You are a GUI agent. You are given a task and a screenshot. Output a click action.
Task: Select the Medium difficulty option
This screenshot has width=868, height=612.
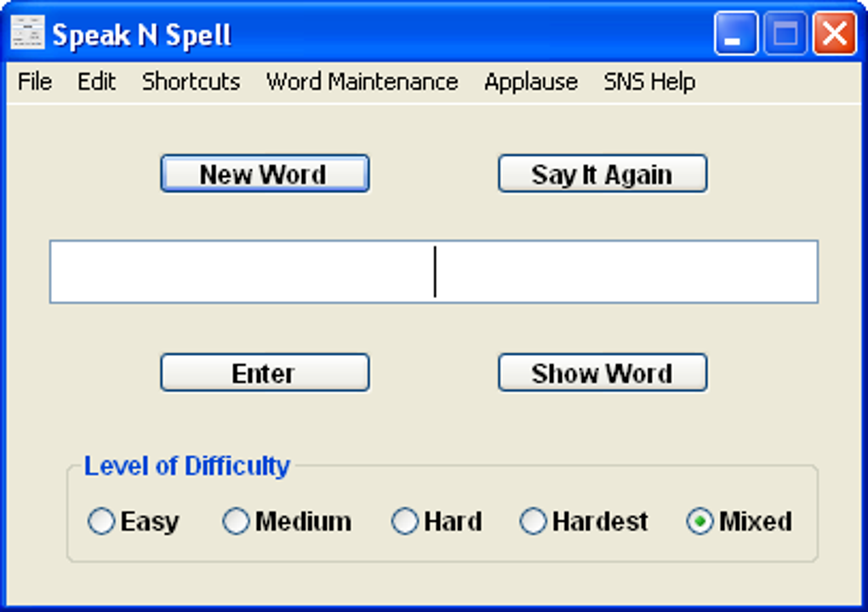(287, 521)
